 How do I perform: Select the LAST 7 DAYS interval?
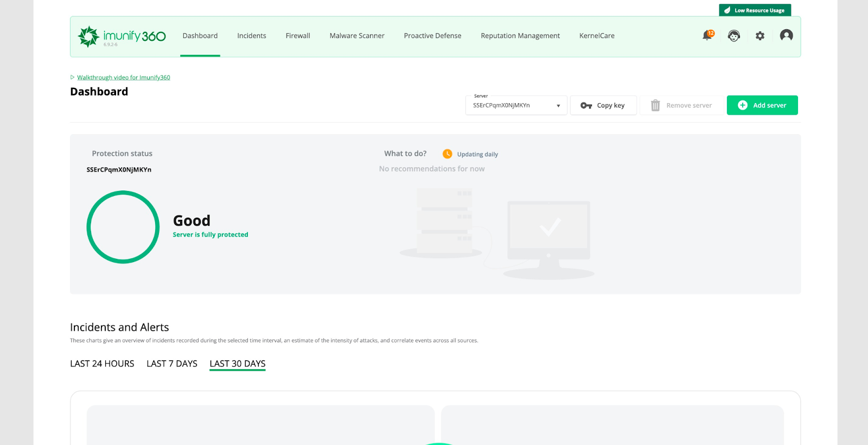pyautogui.click(x=172, y=364)
